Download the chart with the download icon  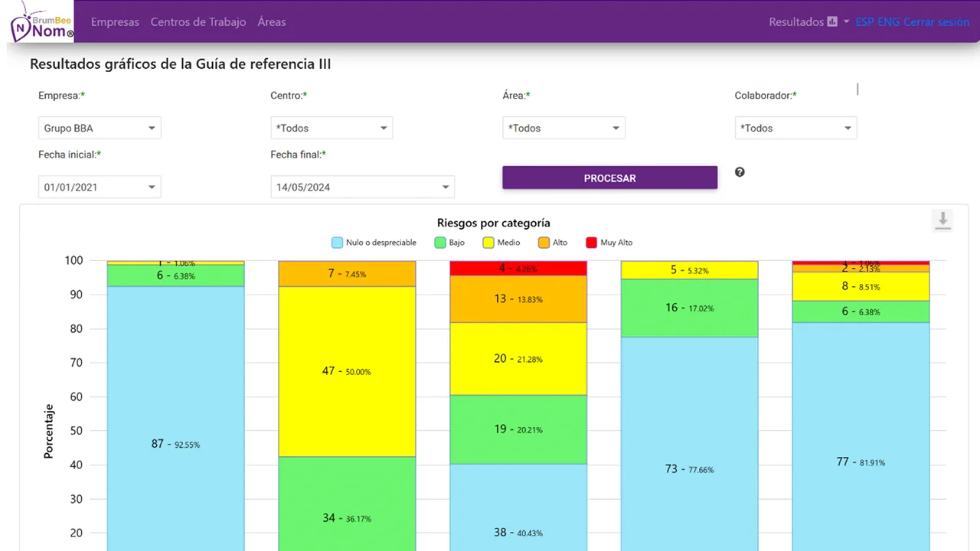(942, 220)
